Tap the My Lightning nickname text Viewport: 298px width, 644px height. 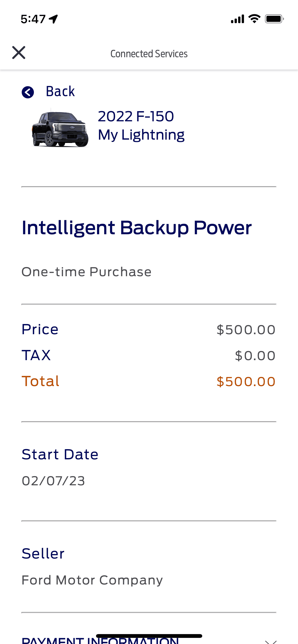(141, 135)
